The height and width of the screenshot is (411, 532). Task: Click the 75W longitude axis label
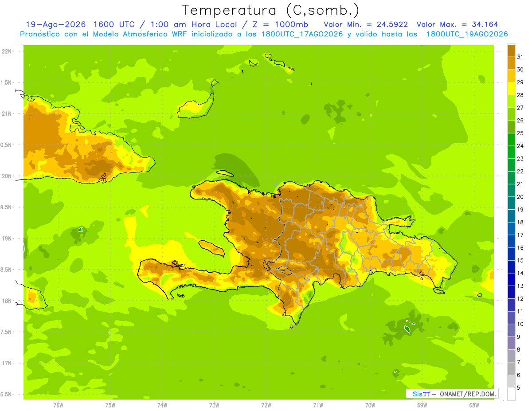(x=110, y=405)
